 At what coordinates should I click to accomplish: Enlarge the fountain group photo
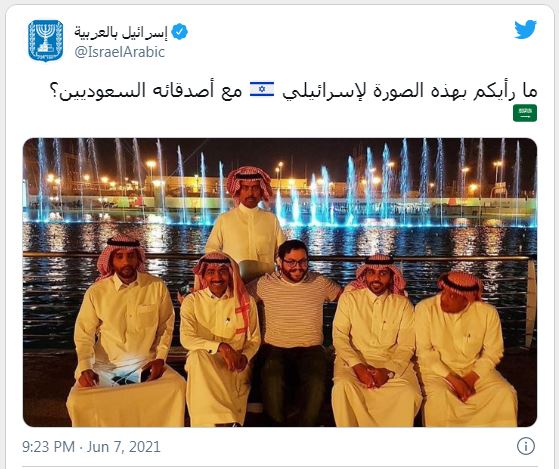coord(280,282)
